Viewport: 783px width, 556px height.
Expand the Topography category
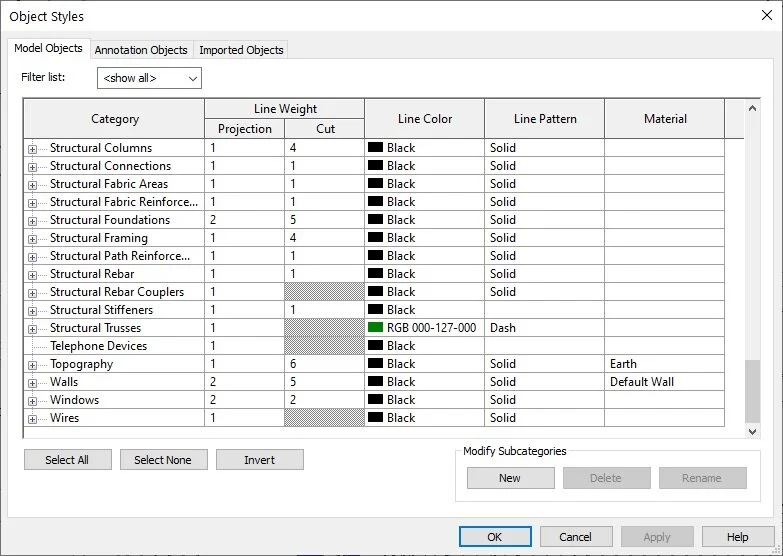[32, 365]
